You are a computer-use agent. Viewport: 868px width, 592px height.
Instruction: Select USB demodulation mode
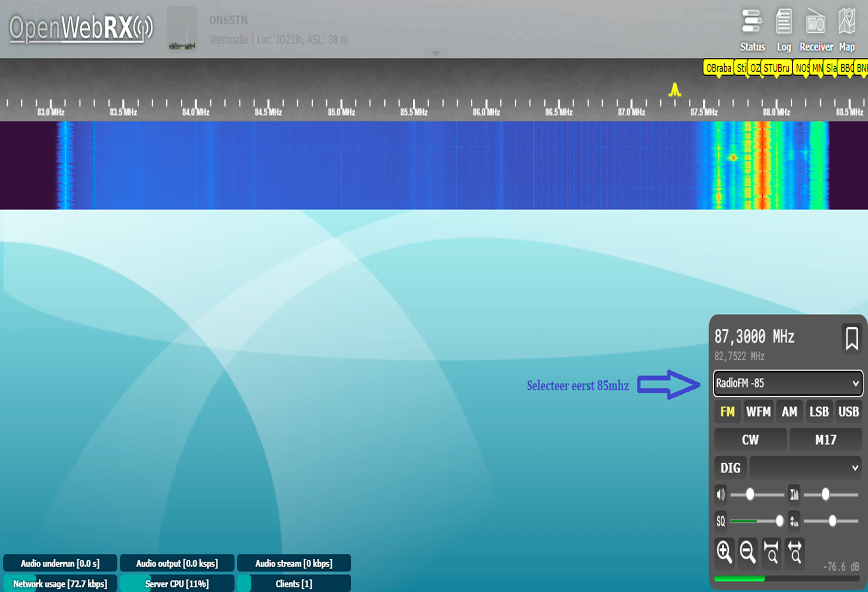[849, 411]
